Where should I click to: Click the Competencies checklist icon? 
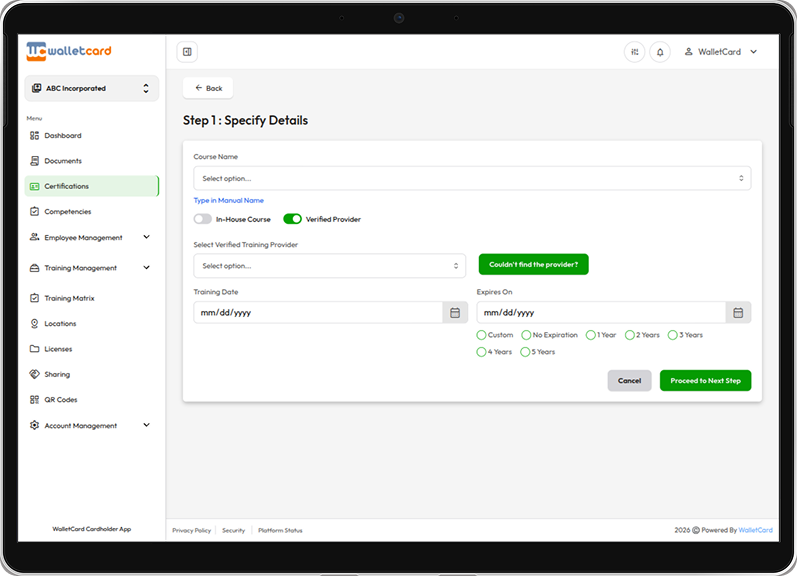tap(34, 211)
